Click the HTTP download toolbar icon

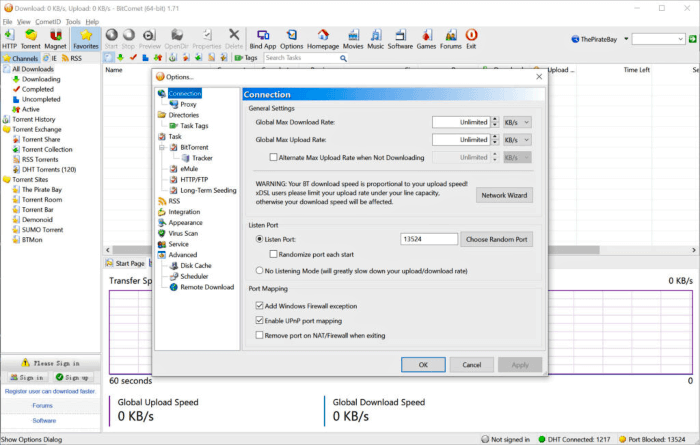pos(9,39)
